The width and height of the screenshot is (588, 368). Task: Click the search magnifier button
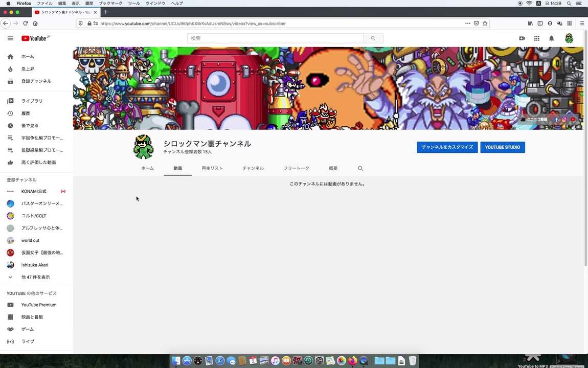373,38
